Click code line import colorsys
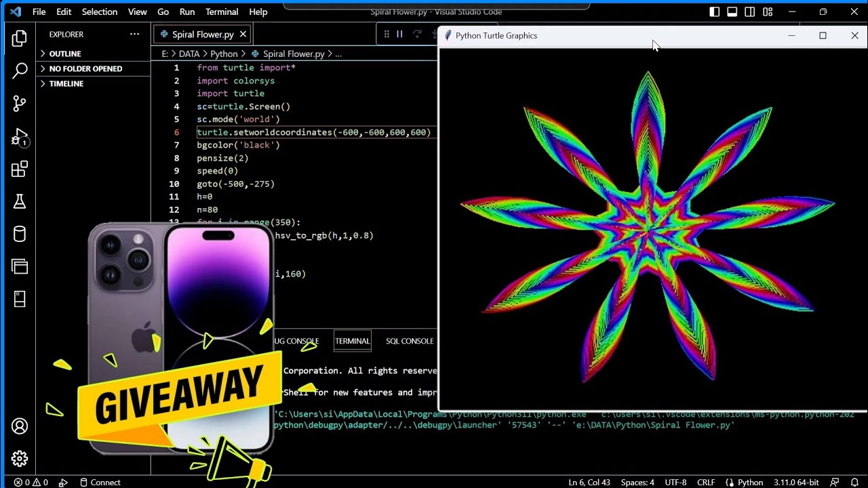Viewport: 868px width, 488px height. [235, 81]
